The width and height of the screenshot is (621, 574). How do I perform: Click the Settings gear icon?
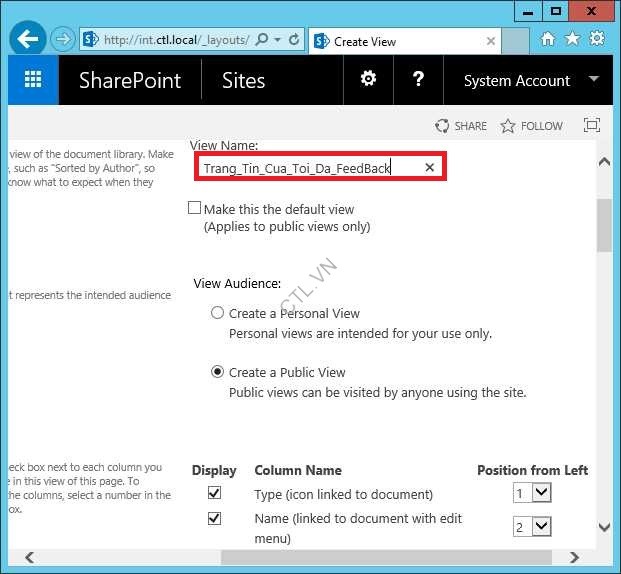pyautogui.click(x=368, y=80)
